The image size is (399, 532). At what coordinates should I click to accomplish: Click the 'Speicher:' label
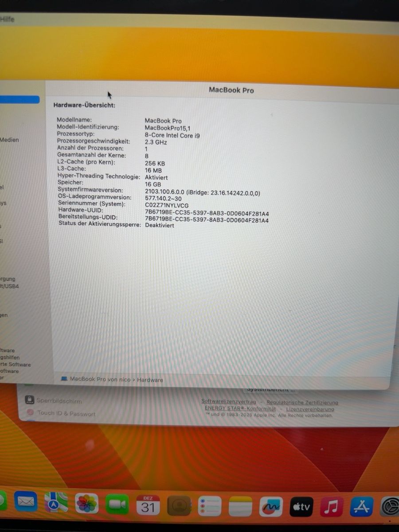(70, 183)
